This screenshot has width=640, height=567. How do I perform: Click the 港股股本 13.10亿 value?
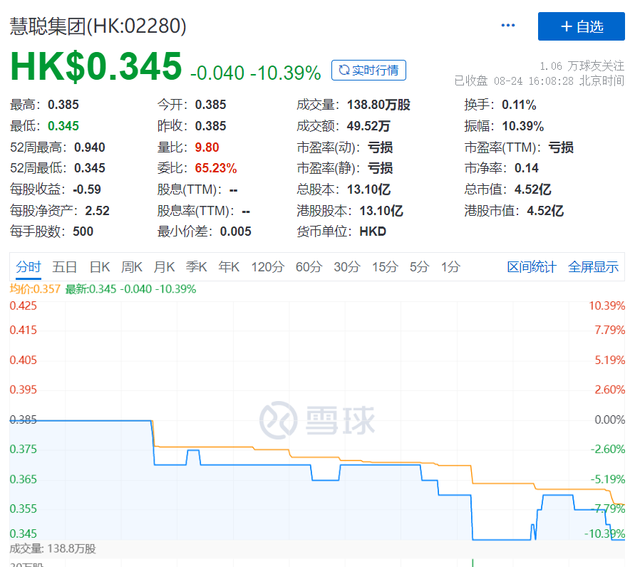click(x=381, y=211)
